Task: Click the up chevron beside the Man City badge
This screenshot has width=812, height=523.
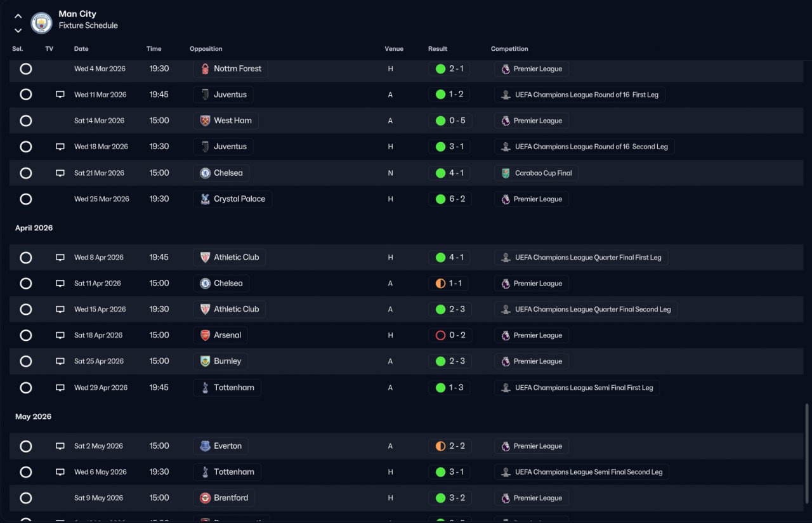Action: click(18, 17)
